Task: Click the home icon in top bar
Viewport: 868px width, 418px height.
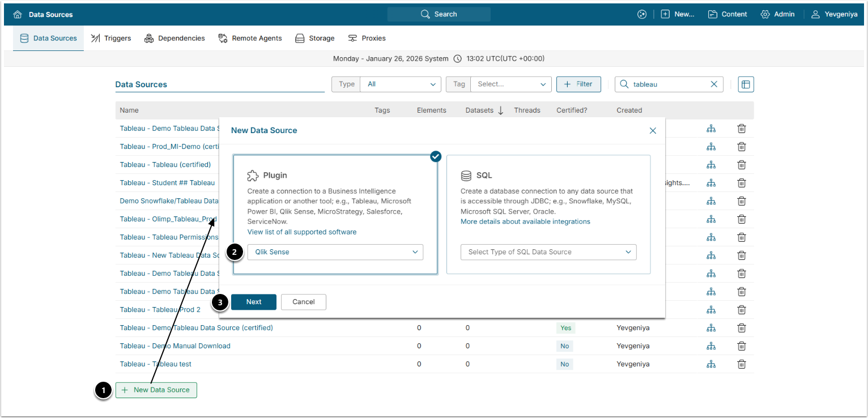Action: [18, 14]
